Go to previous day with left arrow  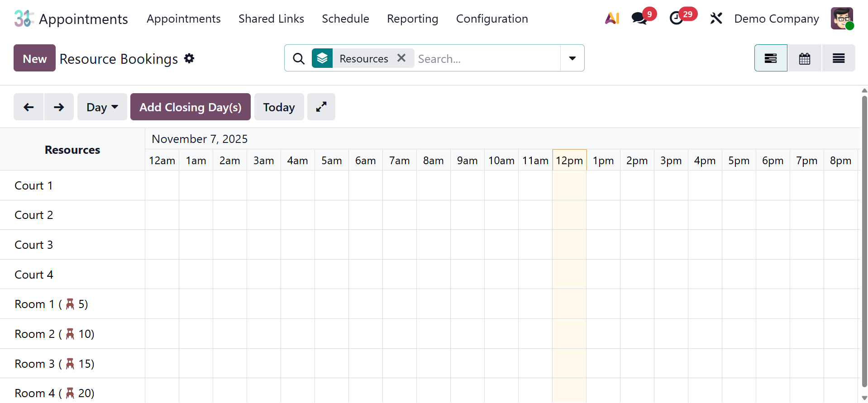(x=29, y=107)
